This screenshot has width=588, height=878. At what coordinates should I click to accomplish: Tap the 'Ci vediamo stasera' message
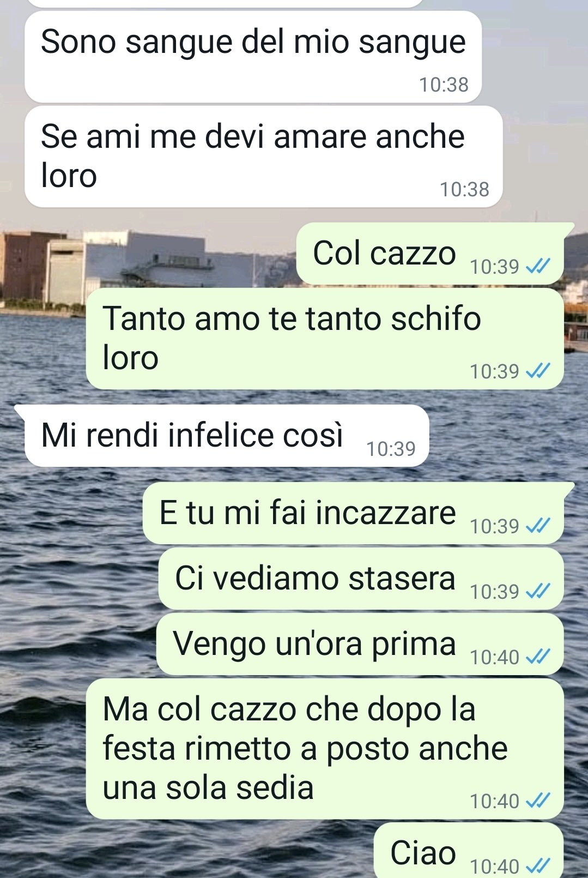(361, 579)
